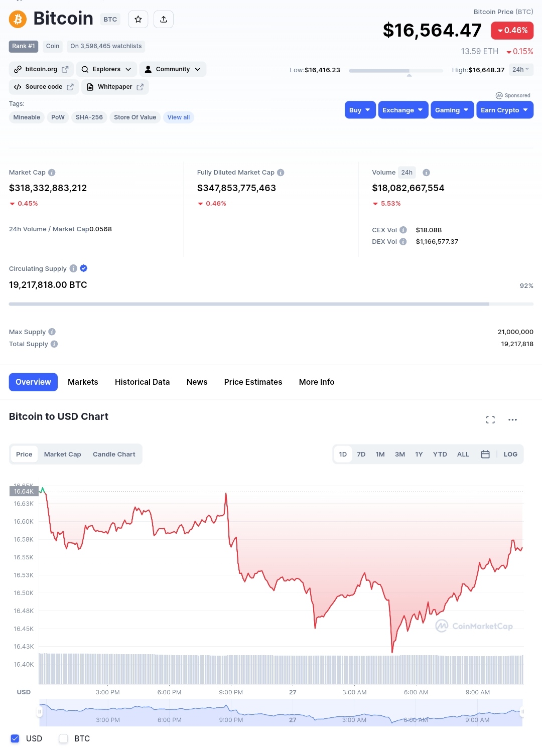The height and width of the screenshot is (756, 542).
Task: Click Max Supply info icon
Action: [52, 332]
